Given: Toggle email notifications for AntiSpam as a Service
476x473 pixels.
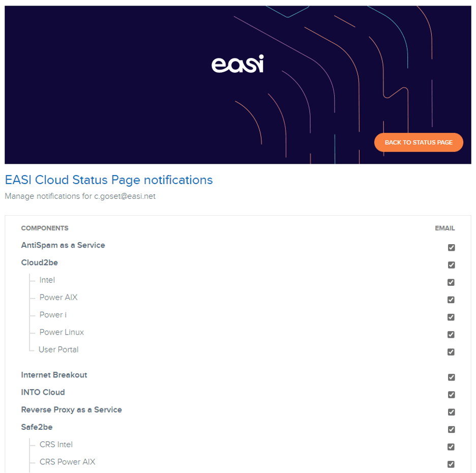Looking at the screenshot, I should click(x=451, y=247).
